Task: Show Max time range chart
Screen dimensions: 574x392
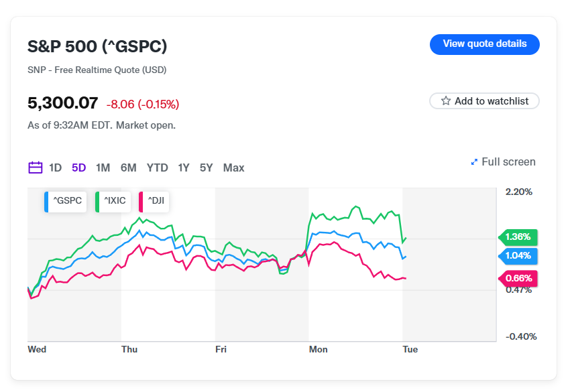Action: coord(233,168)
